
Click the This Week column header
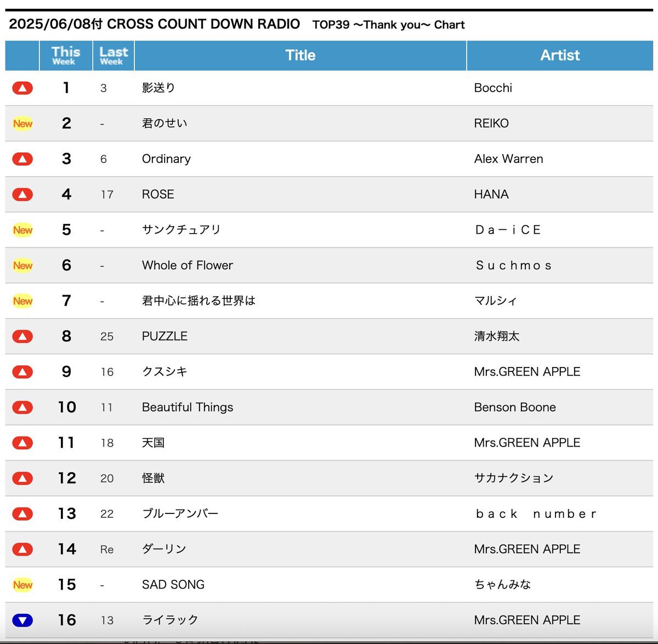[x=66, y=55]
